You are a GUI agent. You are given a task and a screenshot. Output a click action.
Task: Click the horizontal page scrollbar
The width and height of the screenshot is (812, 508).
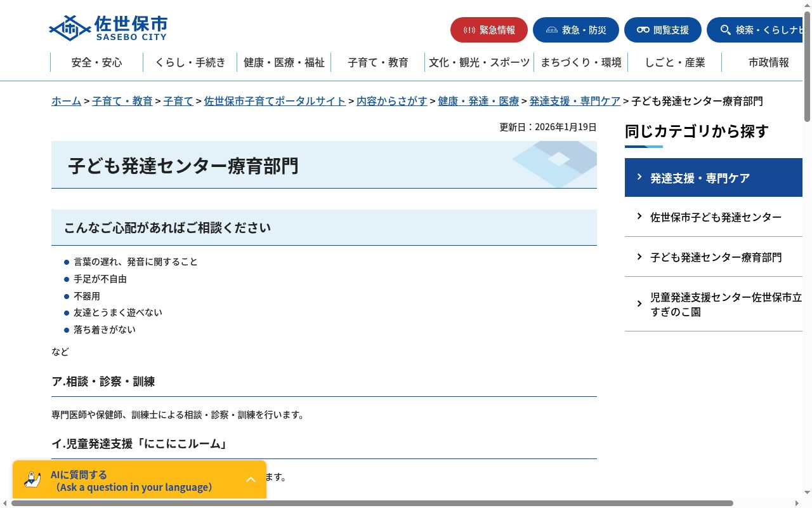(x=372, y=503)
